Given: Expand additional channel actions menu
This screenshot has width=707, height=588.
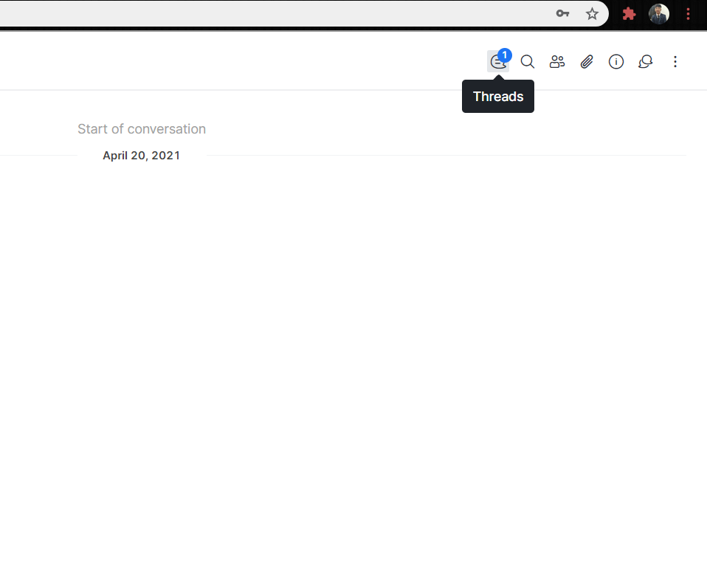Looking at the screenshot, I should pos(675,62).
